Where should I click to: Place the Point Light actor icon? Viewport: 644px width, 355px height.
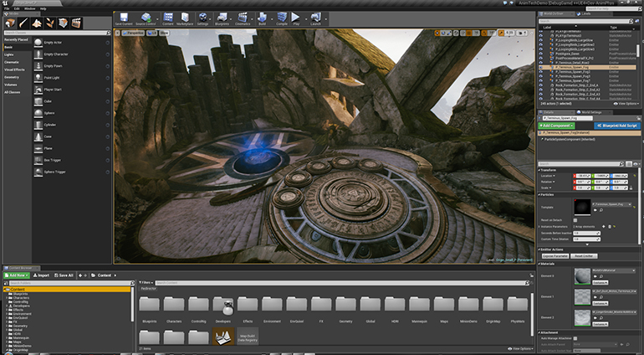[38, 77]
